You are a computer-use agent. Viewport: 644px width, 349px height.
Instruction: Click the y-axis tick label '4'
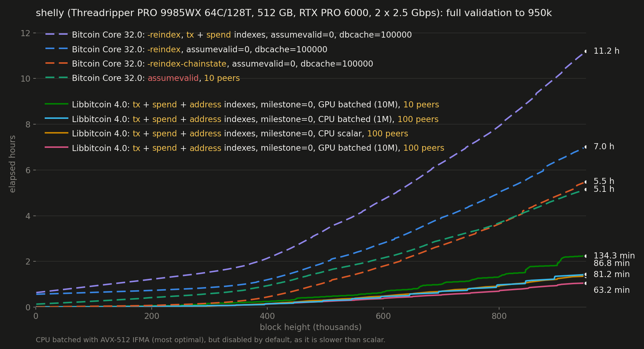pyautogui.click(x=28, y=216)
